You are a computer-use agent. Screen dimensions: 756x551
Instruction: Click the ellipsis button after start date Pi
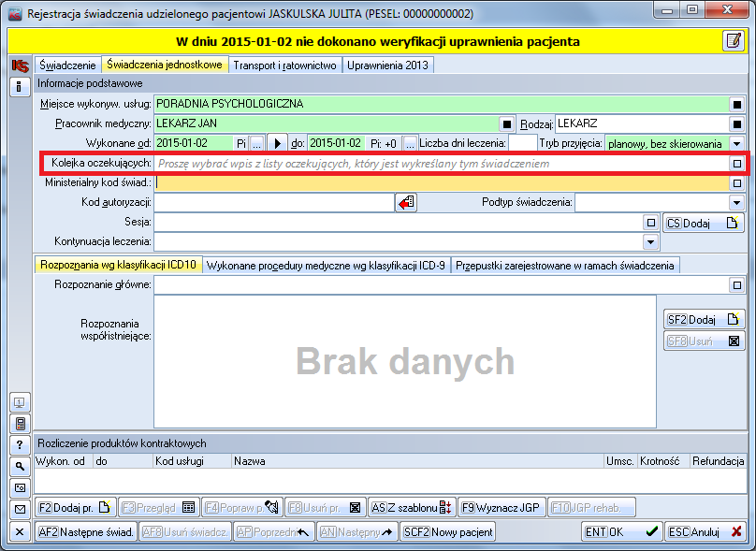tap(257, 144)
